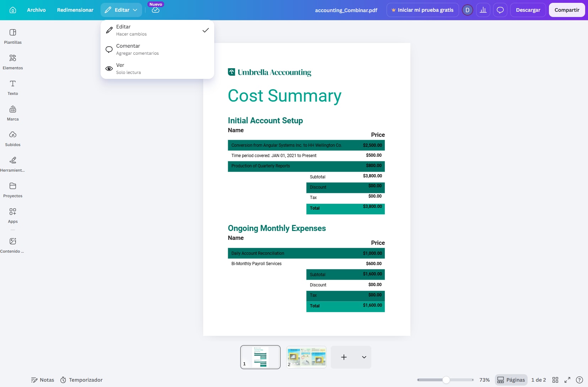Image resolution: width=588 pixels, height=387 pixels.
Task: Expand add page options chevron
Action: pos(364,357)
